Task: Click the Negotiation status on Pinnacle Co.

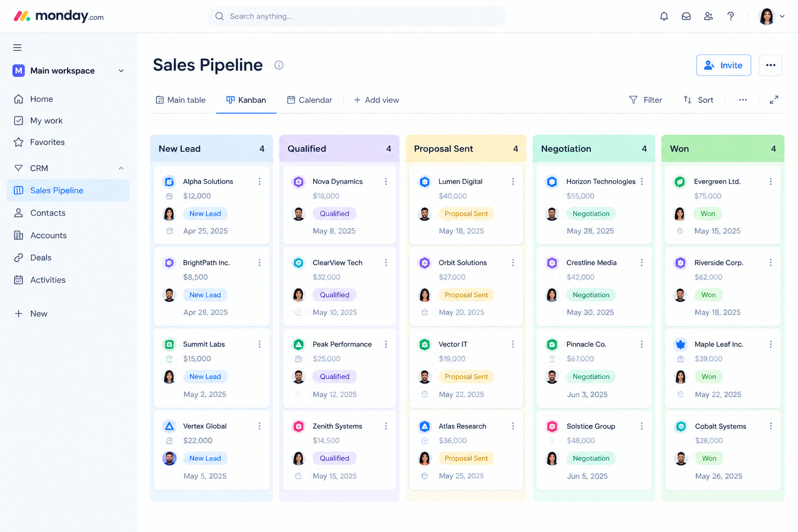Action: pyautogui.click(x=591, y=377)
